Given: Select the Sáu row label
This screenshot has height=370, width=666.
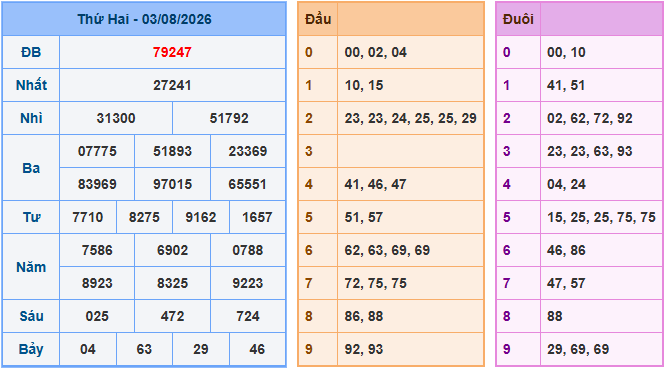Looking at the screenshot, I should pos(31,316).
